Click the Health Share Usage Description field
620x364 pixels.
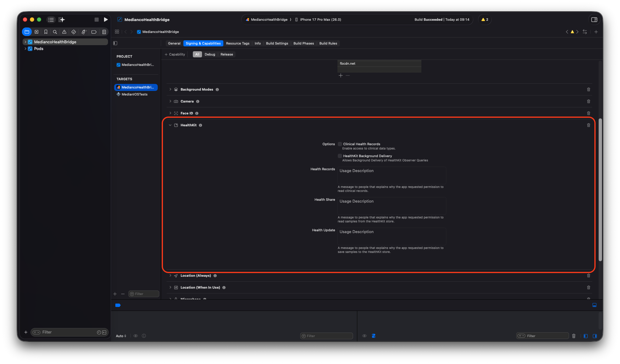pyautogui.click(x=391, y=205)
